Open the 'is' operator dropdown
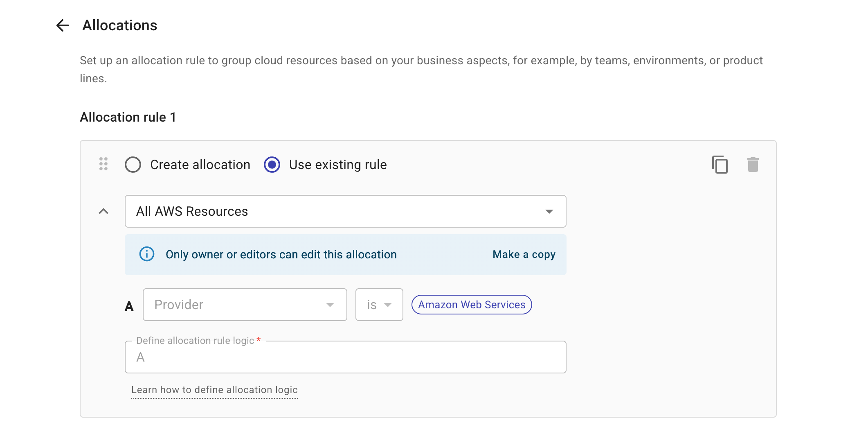Screen dimensions: 868x425 pos(379,305)
